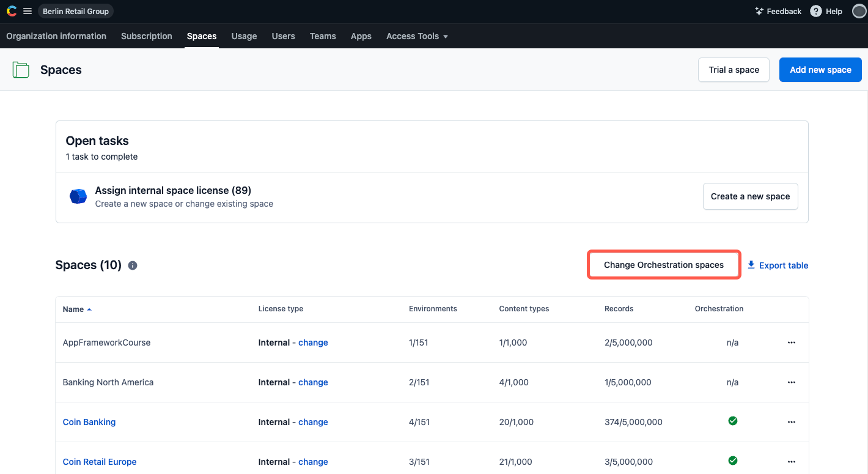Click the 4/151 environments value
Viewport: 868px width, 474px height.
[x=419, y=422]
